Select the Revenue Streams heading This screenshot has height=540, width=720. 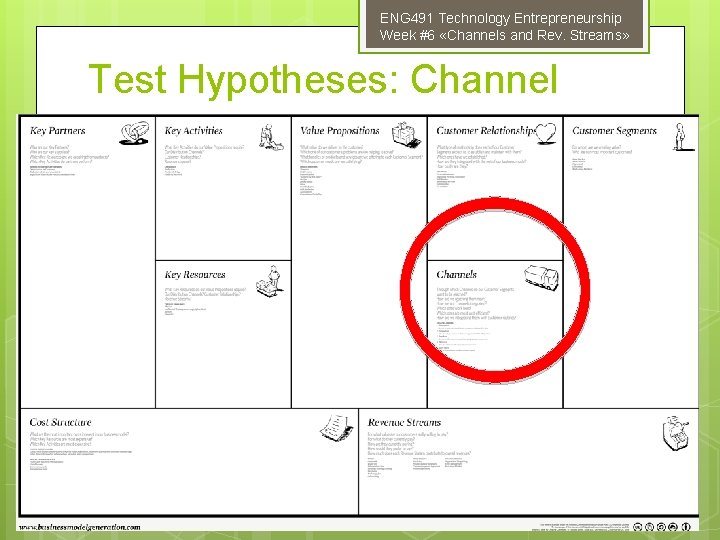click(x=404, y=422)
